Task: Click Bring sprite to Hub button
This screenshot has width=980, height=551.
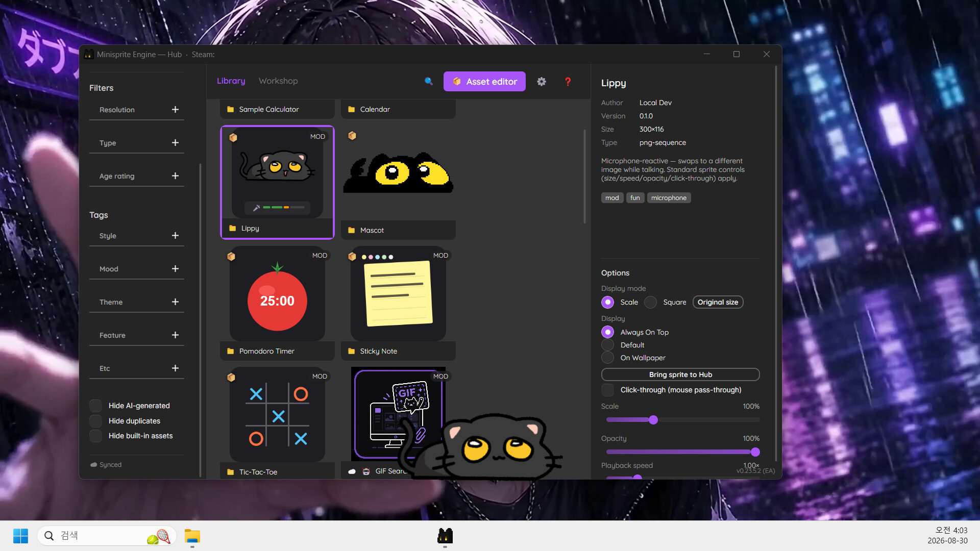Action: (680, 374)
